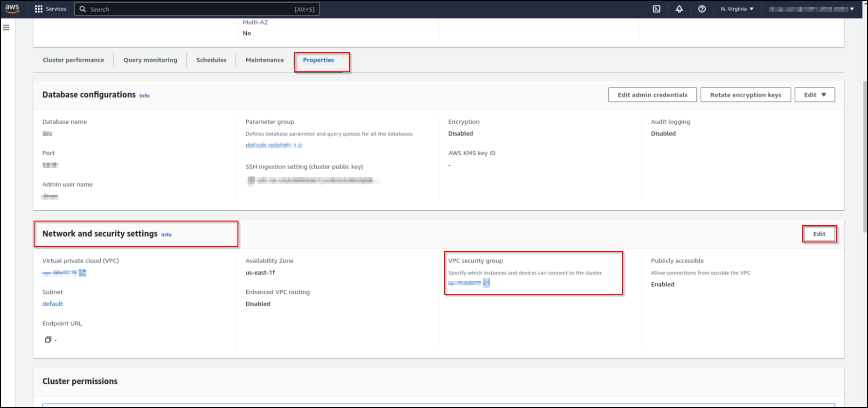Open Info link beside Network and security settings
868x408 pixels.
[167, 235]
